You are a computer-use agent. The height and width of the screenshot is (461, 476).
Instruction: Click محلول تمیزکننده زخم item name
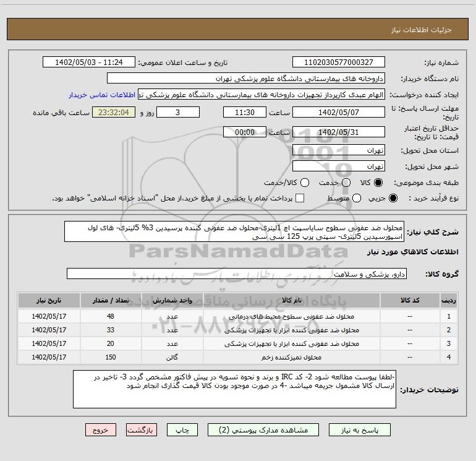291,358
